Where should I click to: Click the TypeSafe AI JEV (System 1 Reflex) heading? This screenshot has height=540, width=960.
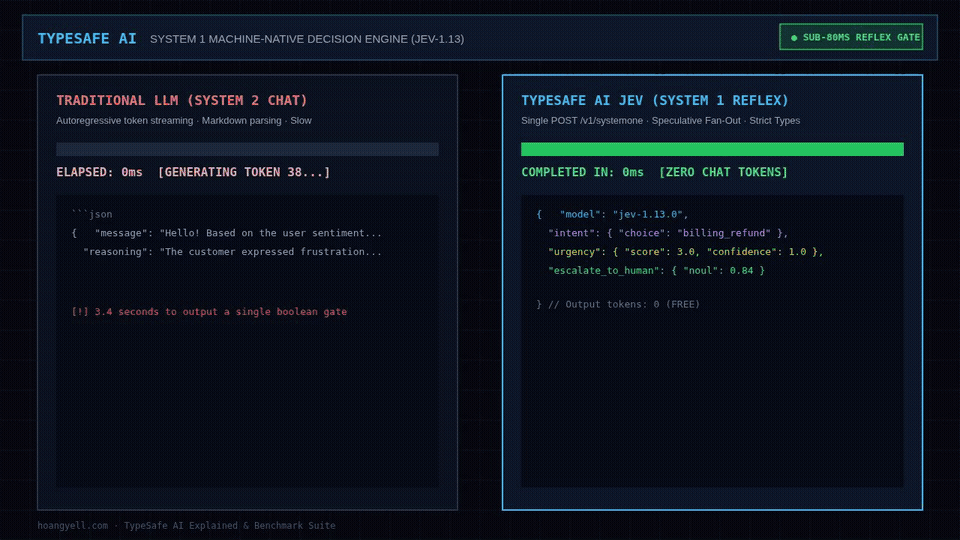click(654, 100)
